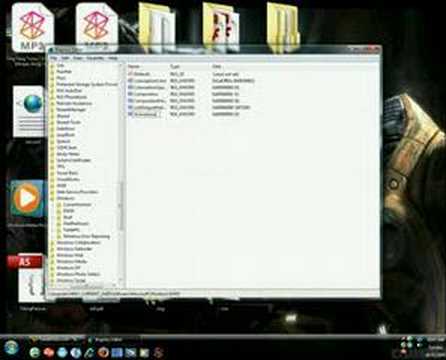The width and height of the screenshot is (446, 360).
Task: Click the registry path in the status bar
Action: (x=114, y=294)
